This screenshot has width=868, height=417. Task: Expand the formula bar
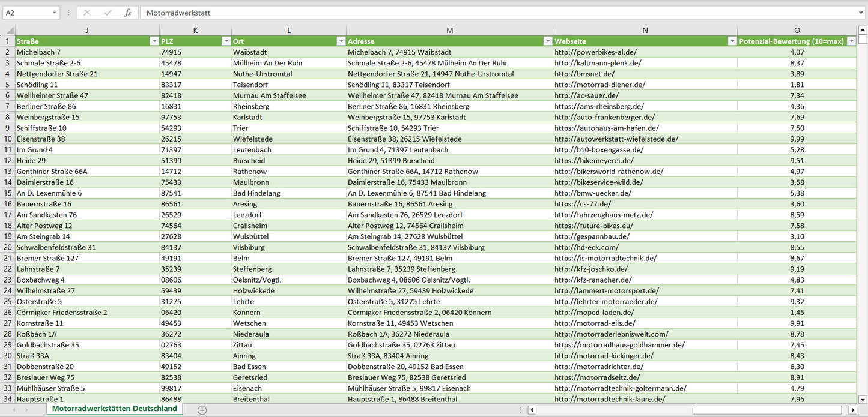click(861, 13)
